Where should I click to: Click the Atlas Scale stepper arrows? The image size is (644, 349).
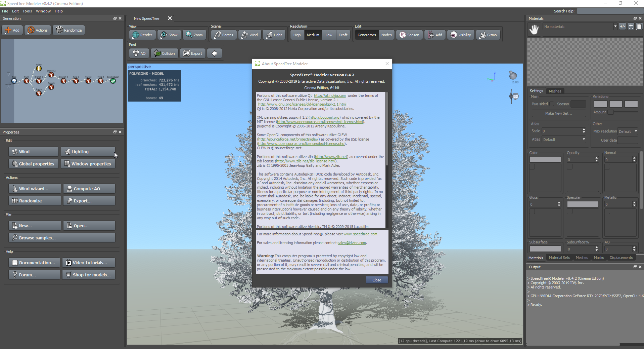[584, 131]
